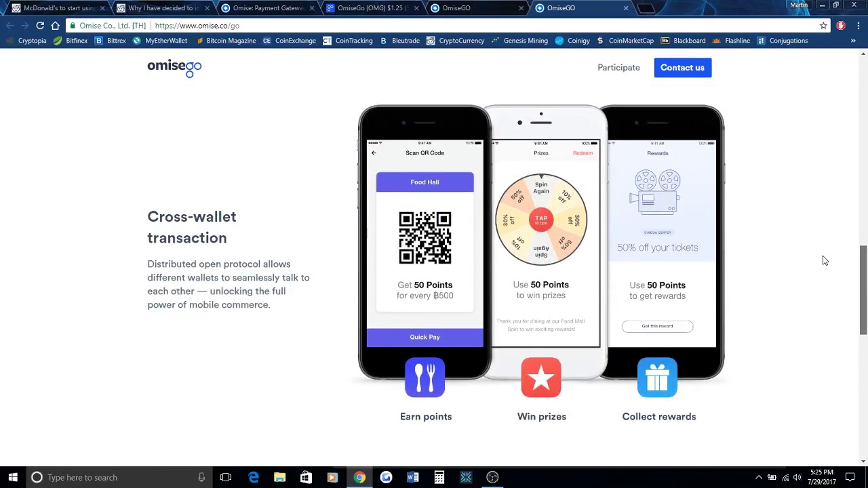868x488 pixels.
Task: Open the CryptoCurrency bookmark
Action: point(455,41)
